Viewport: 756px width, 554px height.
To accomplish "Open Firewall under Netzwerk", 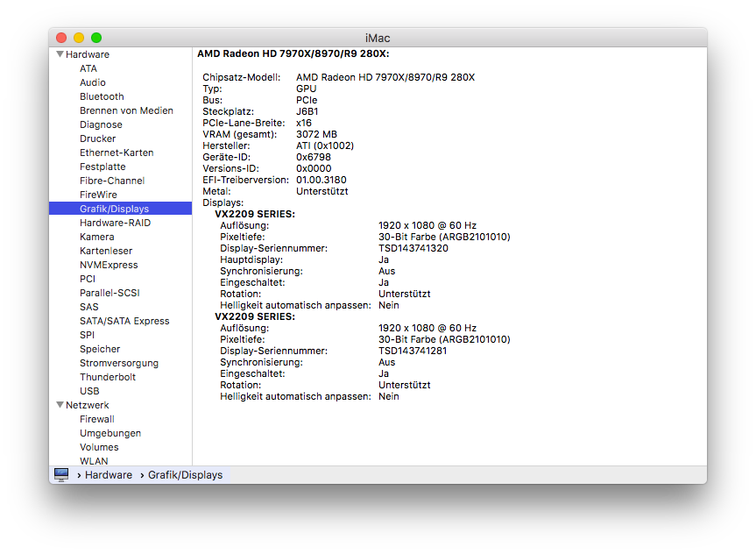I will coord(97,419).
